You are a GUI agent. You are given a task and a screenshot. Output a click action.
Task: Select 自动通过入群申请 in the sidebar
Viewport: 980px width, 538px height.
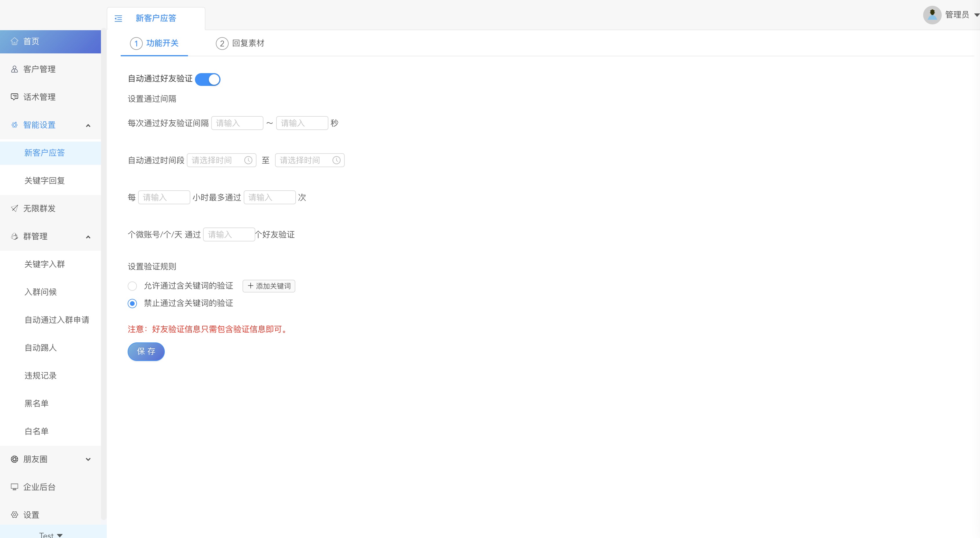point(50,320)
